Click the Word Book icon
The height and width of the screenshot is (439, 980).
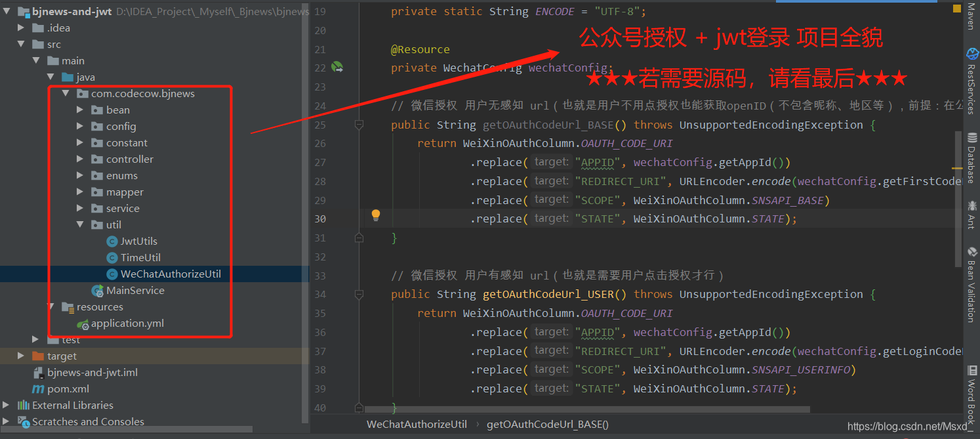(x=971, y=371)
